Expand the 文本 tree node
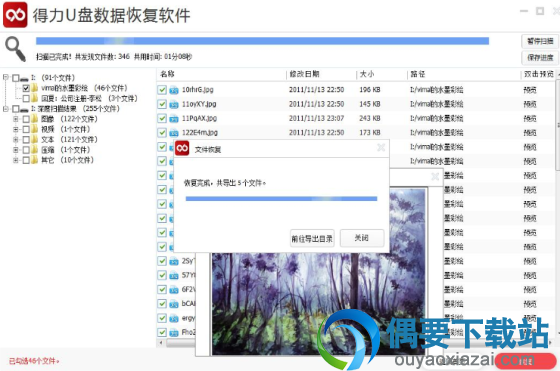 (x=15, y=140)
